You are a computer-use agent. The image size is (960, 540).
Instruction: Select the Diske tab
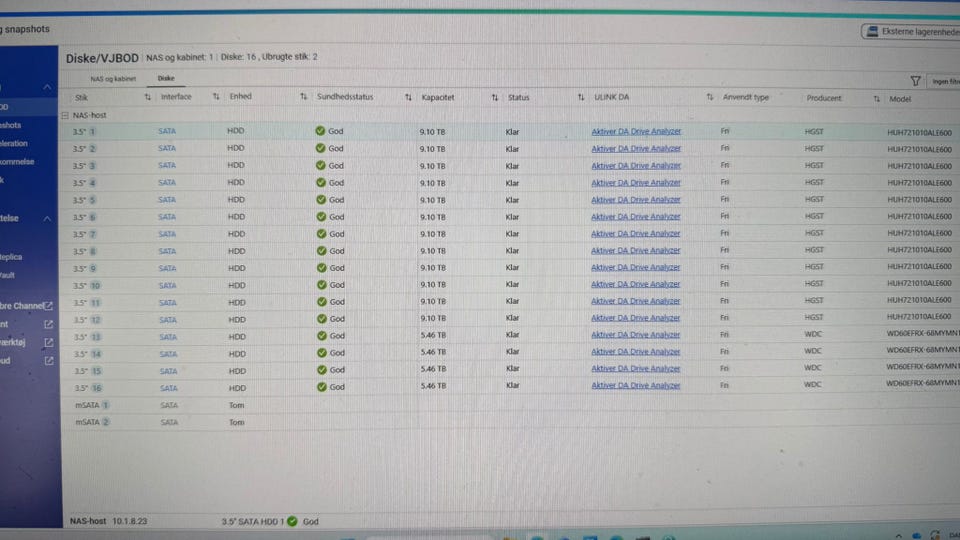coord(166,78)
